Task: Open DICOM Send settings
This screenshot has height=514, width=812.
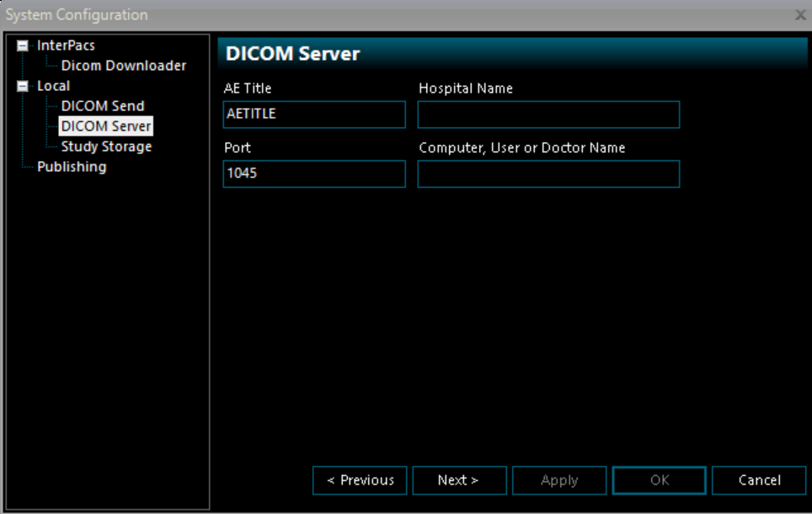Action: click(103, 106)
